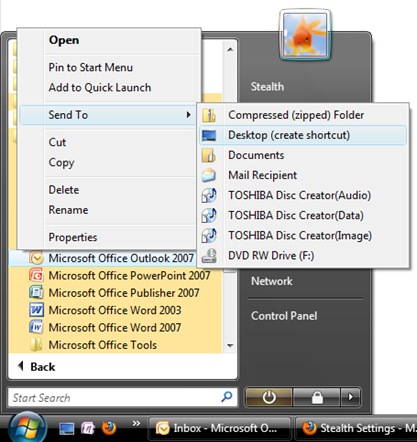417x442 pixels.
Task: Click the Microsoft Office Tools folder icon
Action: click(x=36, y=345)
